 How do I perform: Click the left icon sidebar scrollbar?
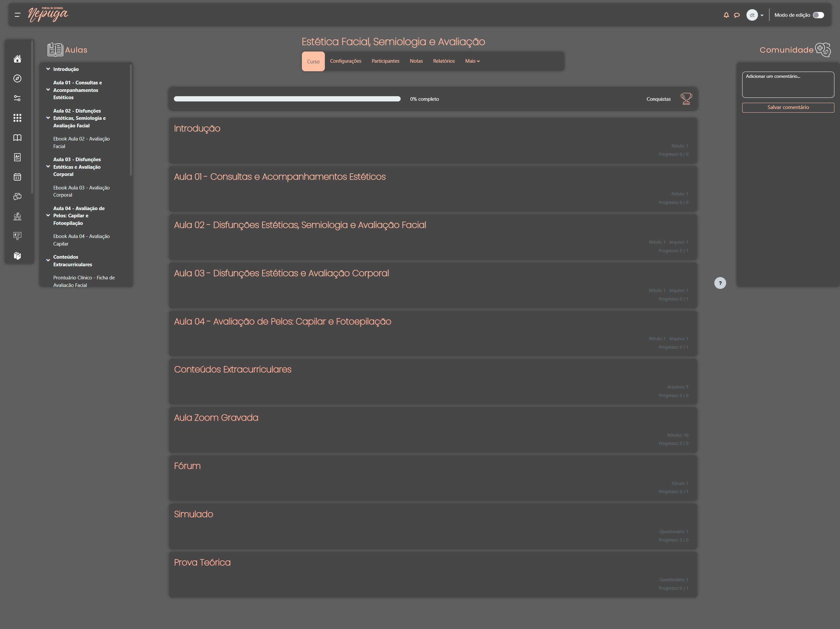coord(32,117)
